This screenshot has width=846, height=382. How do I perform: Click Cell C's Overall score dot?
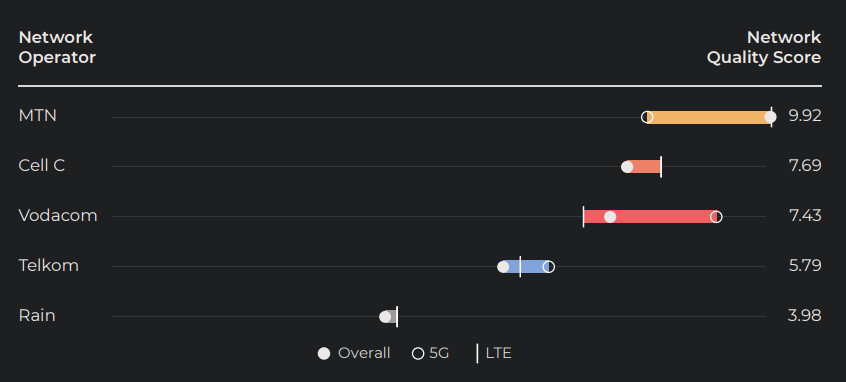[627, 167]
